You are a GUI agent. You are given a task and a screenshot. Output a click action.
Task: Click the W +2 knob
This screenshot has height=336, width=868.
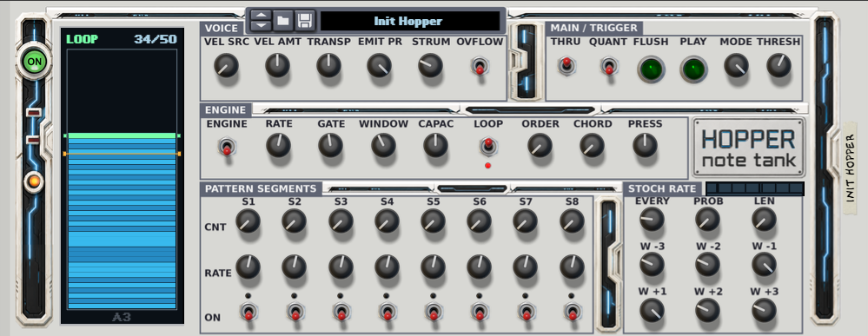click(x=707, y=311)
